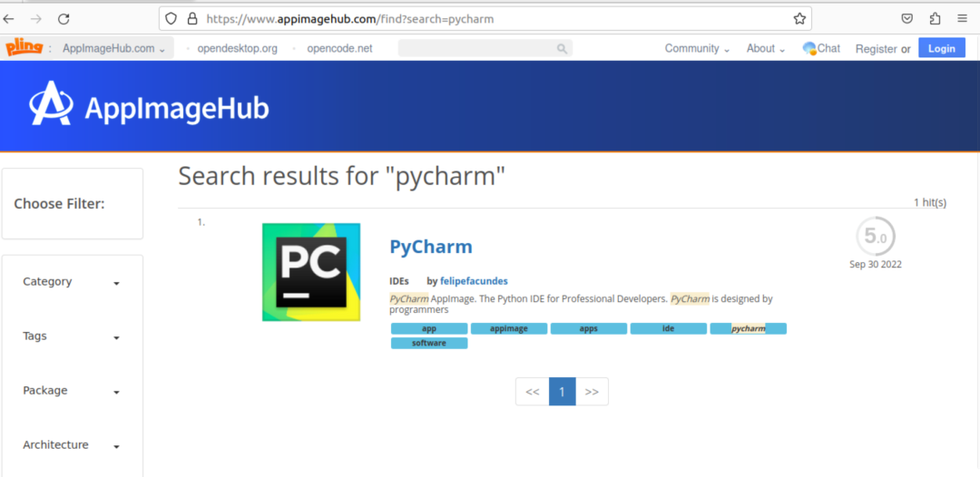Go back with the browser back arrow
This screenshot has width=980, height=477.
(x=9, y=19)
